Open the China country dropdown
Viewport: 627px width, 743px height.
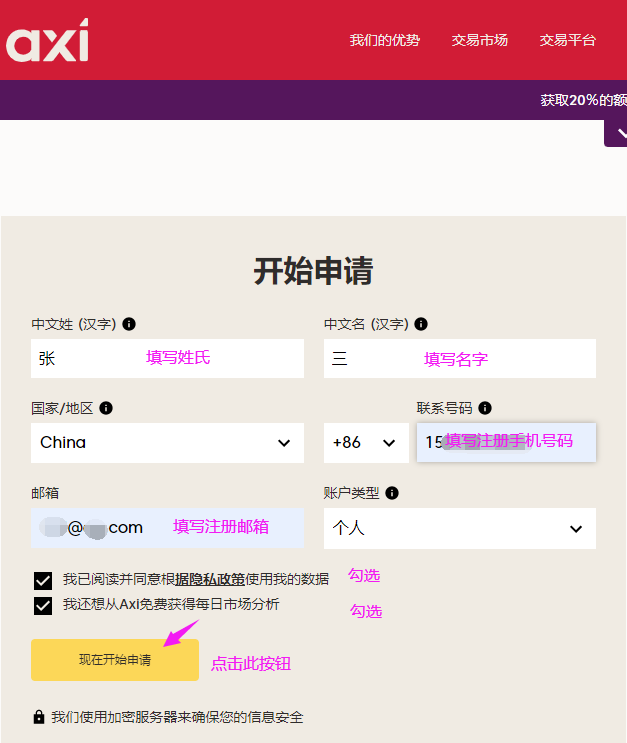pyautogui.click(x=167, y=443)
